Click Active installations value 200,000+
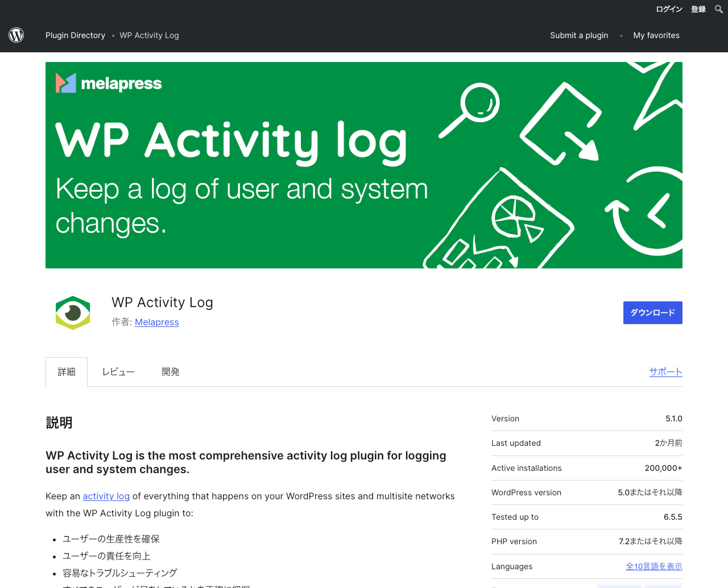Screen dimensions: 728x588 664,468
